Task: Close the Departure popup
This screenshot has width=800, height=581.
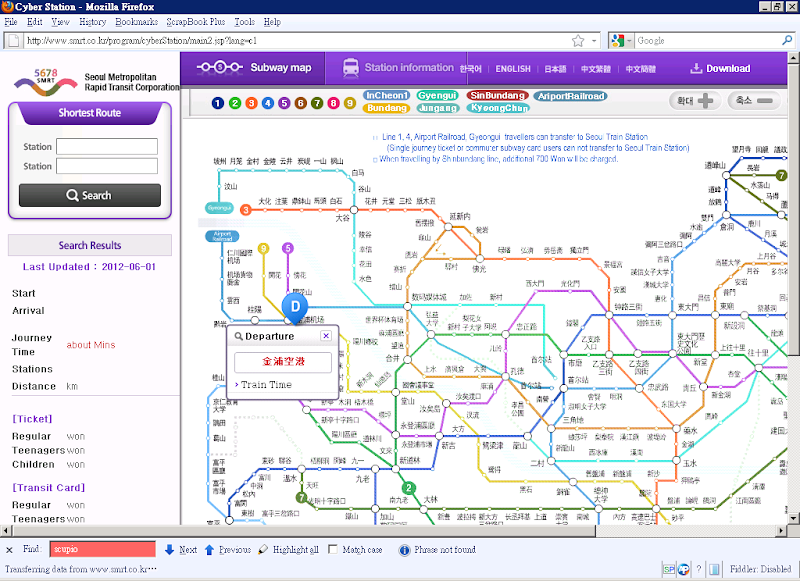Action: tap(326, 336)
